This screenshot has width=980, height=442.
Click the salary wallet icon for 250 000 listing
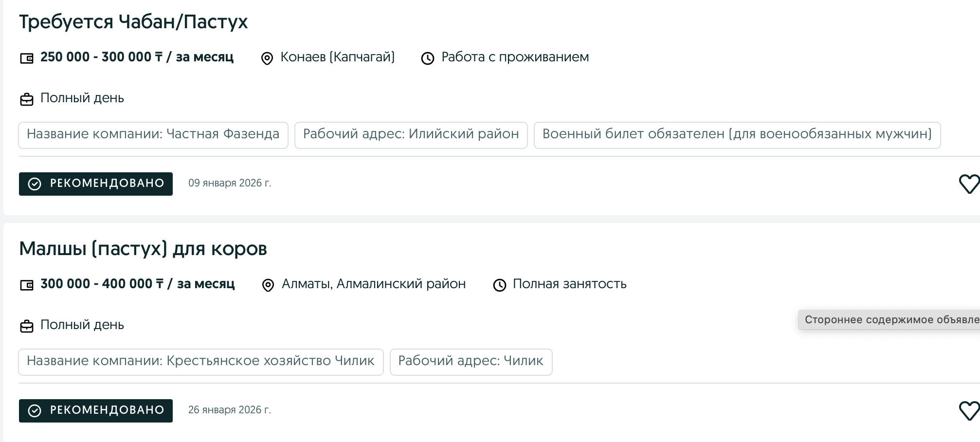pos(27,58)
